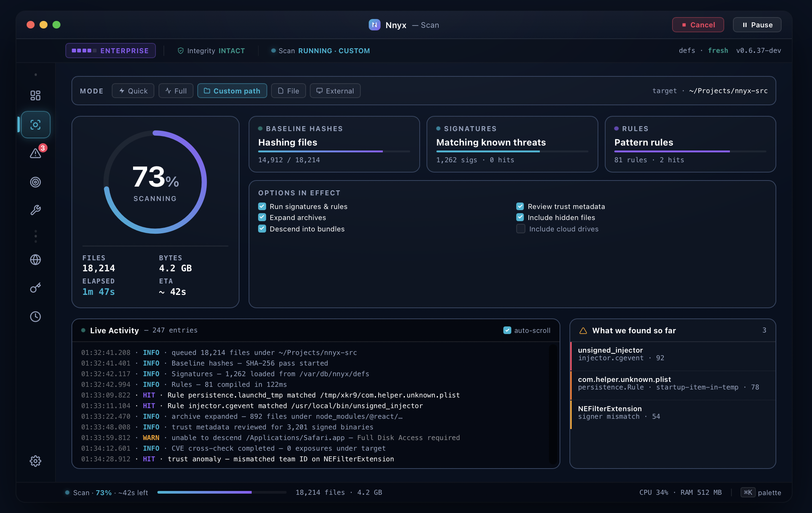Open the target/radar sidebar icon
Viewport: 812px width, 513px height.
point(35,182)
